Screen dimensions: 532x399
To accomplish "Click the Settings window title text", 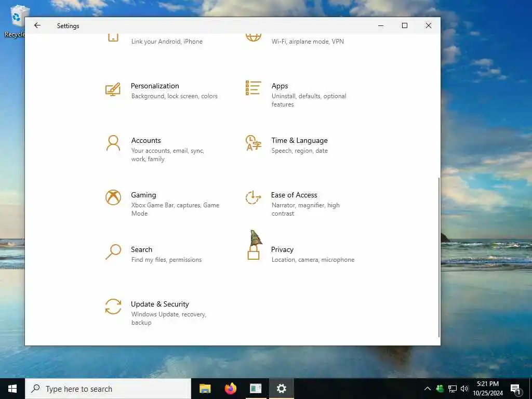I will pos(68,26).
